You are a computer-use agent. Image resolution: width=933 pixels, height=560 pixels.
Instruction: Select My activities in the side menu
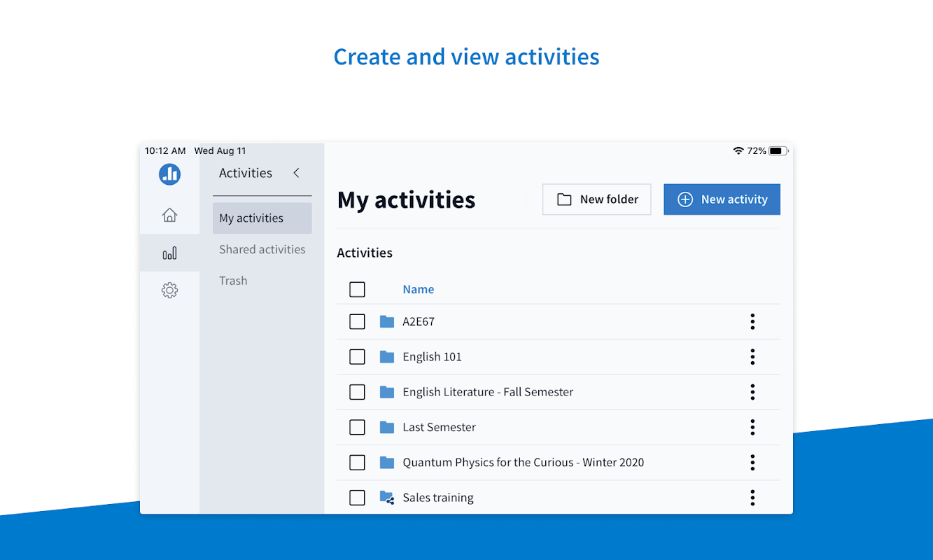[x=262, y=218]
